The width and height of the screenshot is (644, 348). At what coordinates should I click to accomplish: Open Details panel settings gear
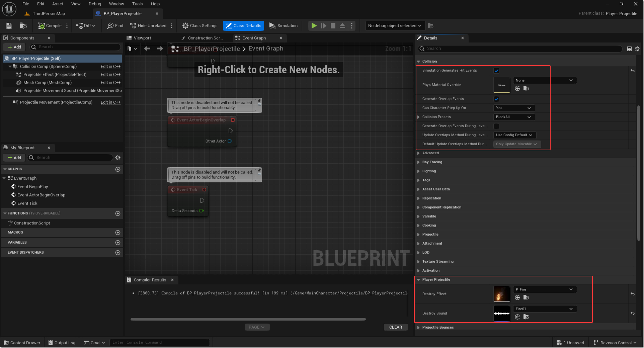click(637, 49)
